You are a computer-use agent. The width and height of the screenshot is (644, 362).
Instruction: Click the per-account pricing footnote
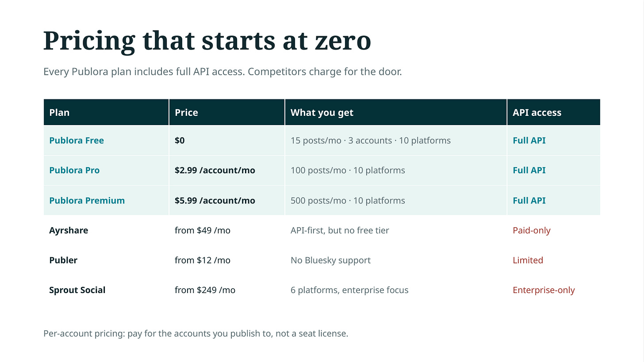pos(196,333)
